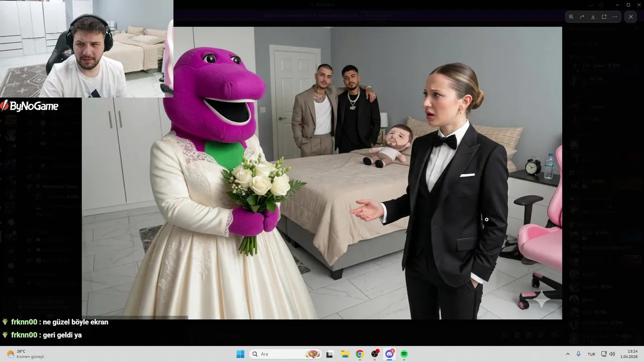Open image in browser via external-link icon

click(x=604, y=17)
